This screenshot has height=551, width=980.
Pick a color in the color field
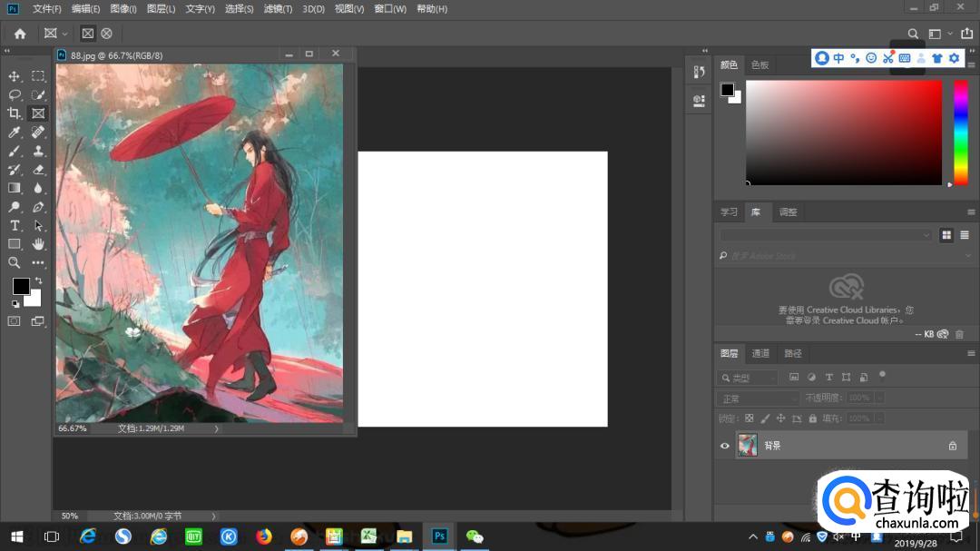(x=844, y=133)
